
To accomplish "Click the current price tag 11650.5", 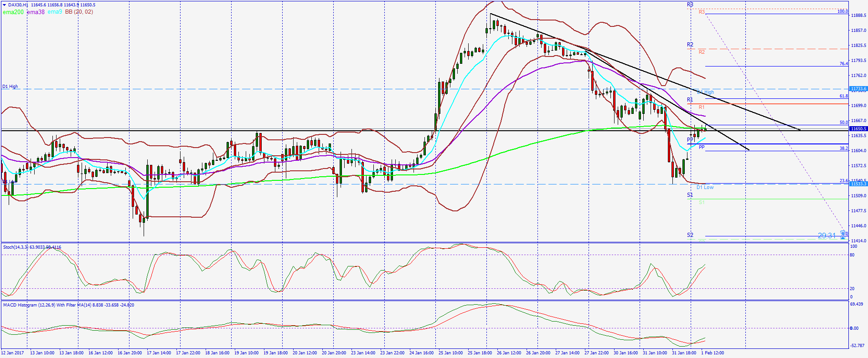I will tap(858, 129).
